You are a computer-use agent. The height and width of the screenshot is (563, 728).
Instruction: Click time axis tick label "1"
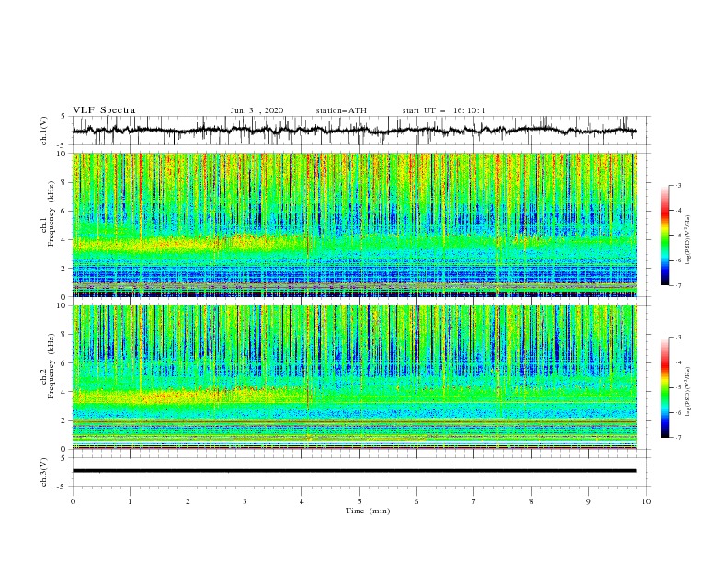[x=130, y=501]
